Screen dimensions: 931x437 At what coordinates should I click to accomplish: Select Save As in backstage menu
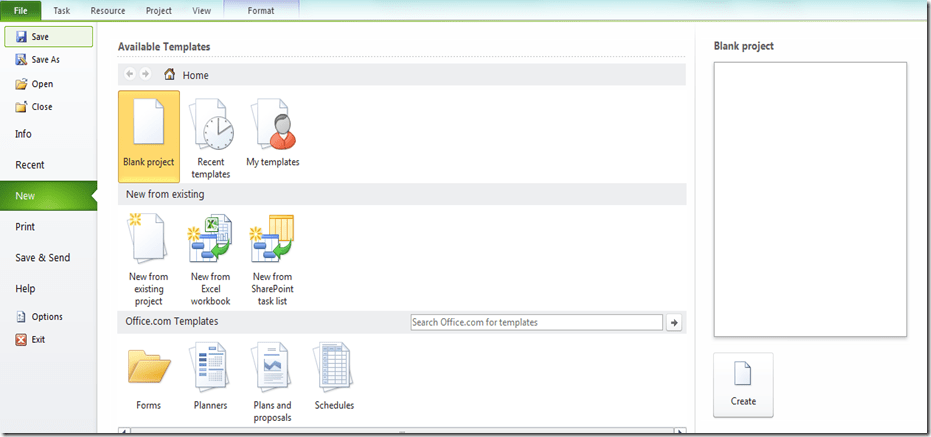coord(45,60)
